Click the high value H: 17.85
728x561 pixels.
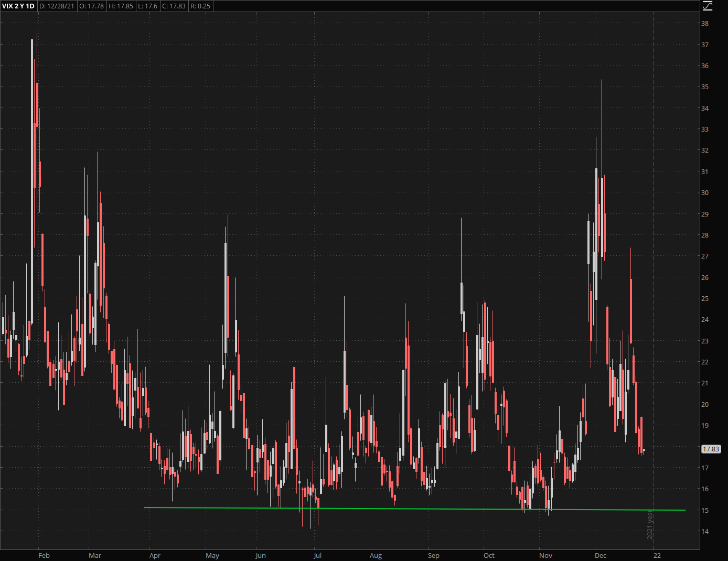pyautogui.click(x=121, y=6)
